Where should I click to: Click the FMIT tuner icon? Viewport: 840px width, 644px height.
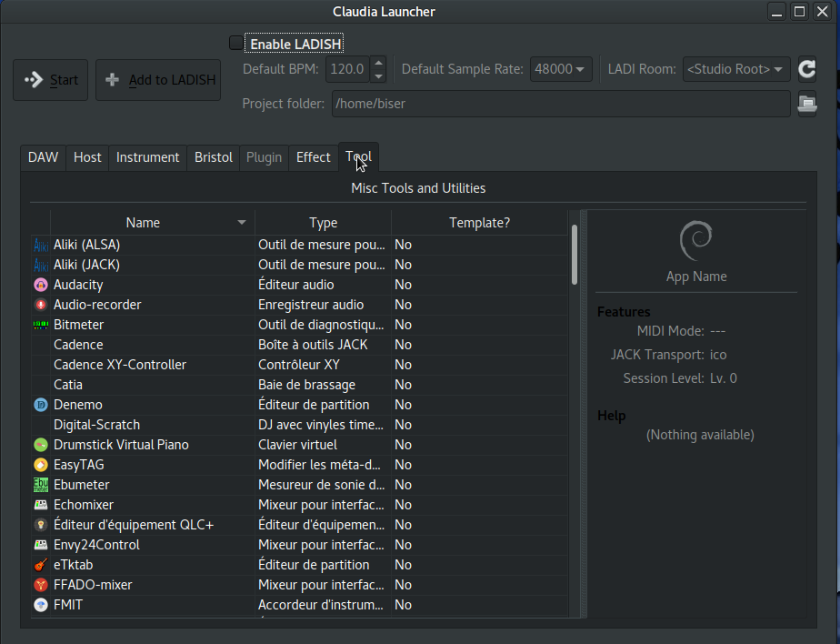[x=41, y=605]
